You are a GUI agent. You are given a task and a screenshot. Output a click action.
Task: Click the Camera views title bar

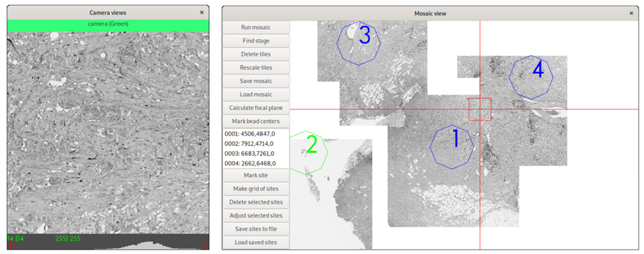pos(108,13)
